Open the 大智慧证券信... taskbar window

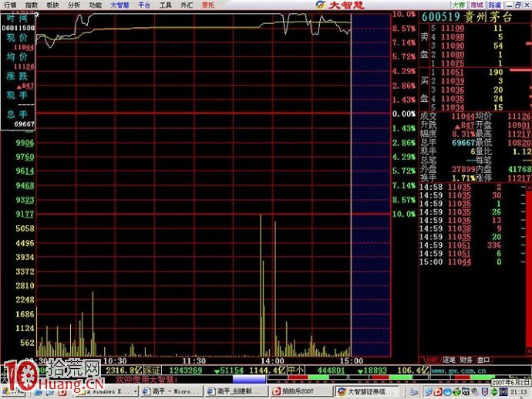coord(369,391)
